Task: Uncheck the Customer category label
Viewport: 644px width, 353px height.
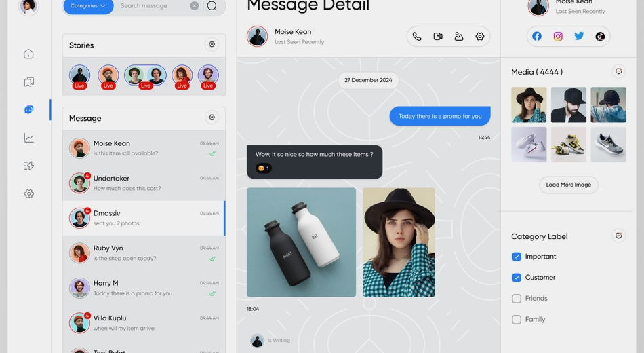Action: pos(517,278)
